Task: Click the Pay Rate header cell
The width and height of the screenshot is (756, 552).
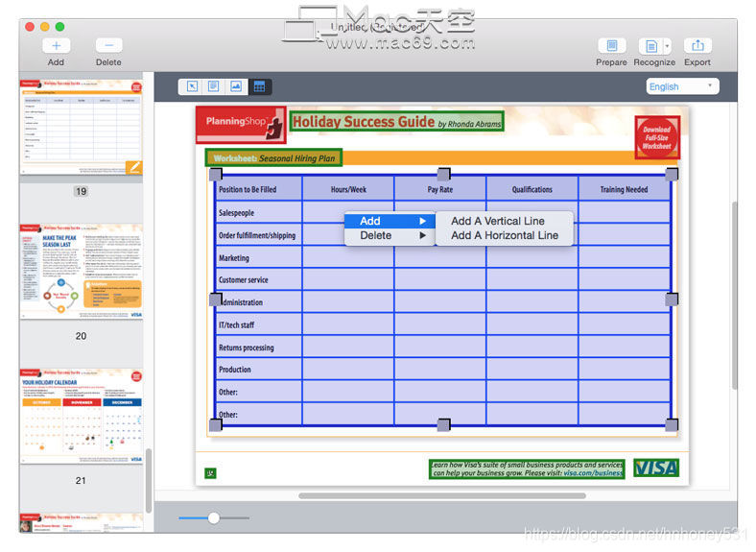Action: coord(440,190)
